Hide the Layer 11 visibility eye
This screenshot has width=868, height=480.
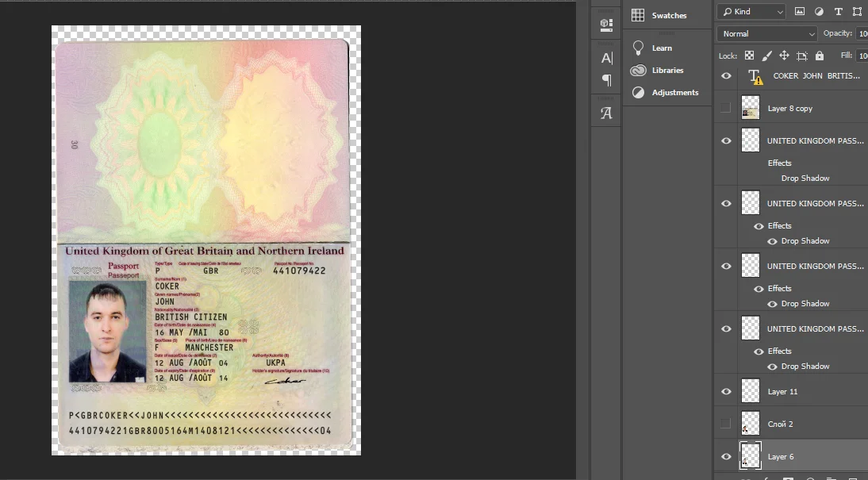pyautogui.click(x=726, y=391)
